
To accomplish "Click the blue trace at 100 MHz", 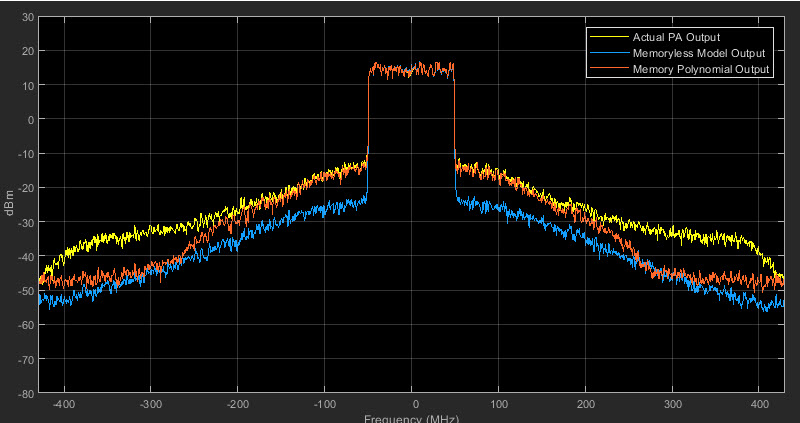I will point(499,208).
